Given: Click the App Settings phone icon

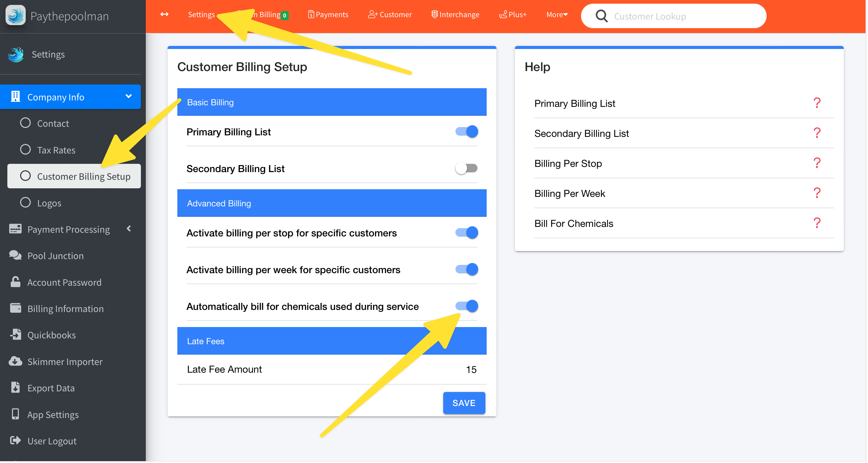Looking at the screenshot, I should [15, 414].
